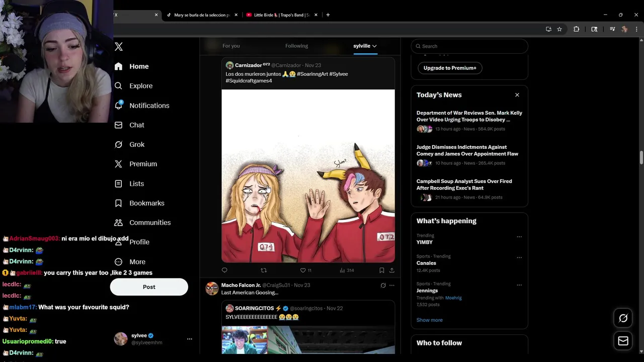Switch to the Following tab
Screen dimensions: 644x362
(296, 46)
